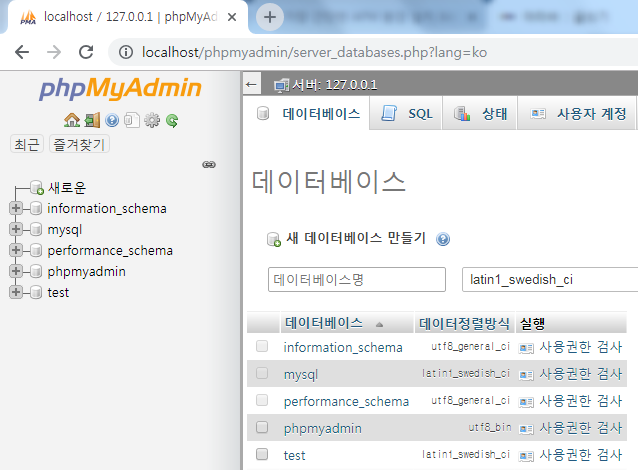The width and height of the screenshot is (638, 470).
Task: Click privileges icon in mysql table row
Action: 526,375
